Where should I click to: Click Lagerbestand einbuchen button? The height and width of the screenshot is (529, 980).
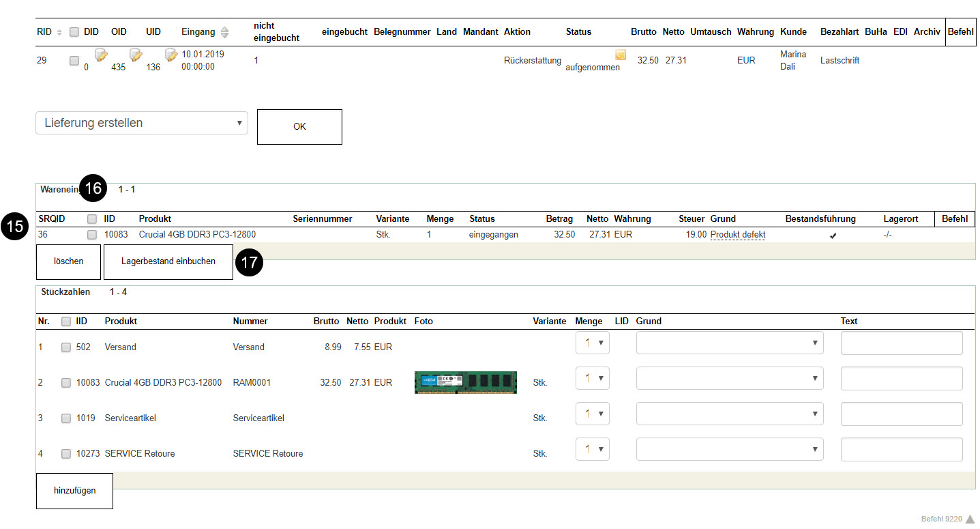click(x=168, y=261)
